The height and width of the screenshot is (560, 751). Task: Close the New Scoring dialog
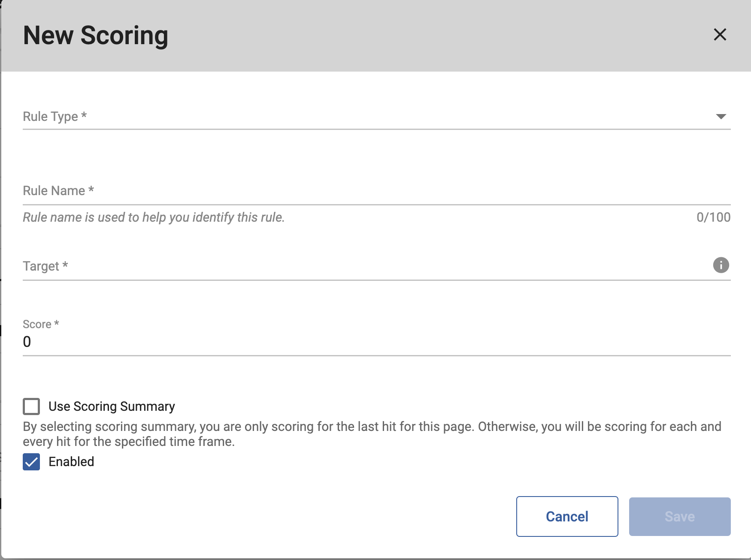(720, 34)
